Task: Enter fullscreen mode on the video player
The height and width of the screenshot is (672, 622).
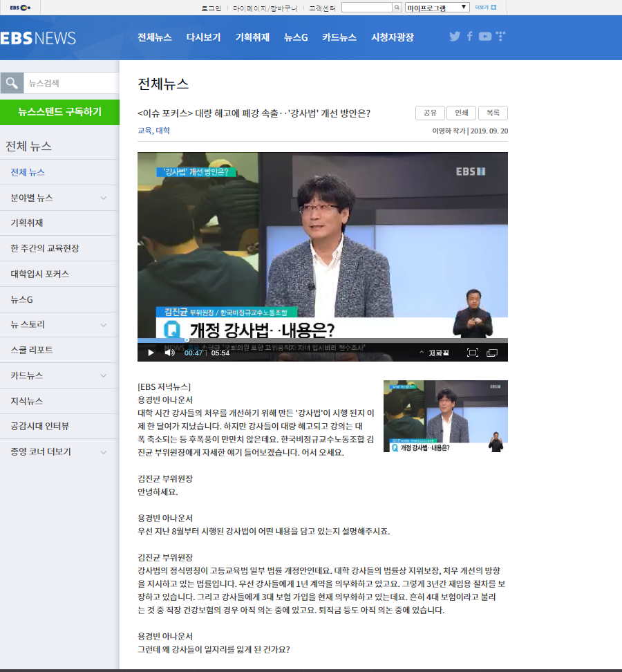Action: pyautogui.click(x=473, y=353)
